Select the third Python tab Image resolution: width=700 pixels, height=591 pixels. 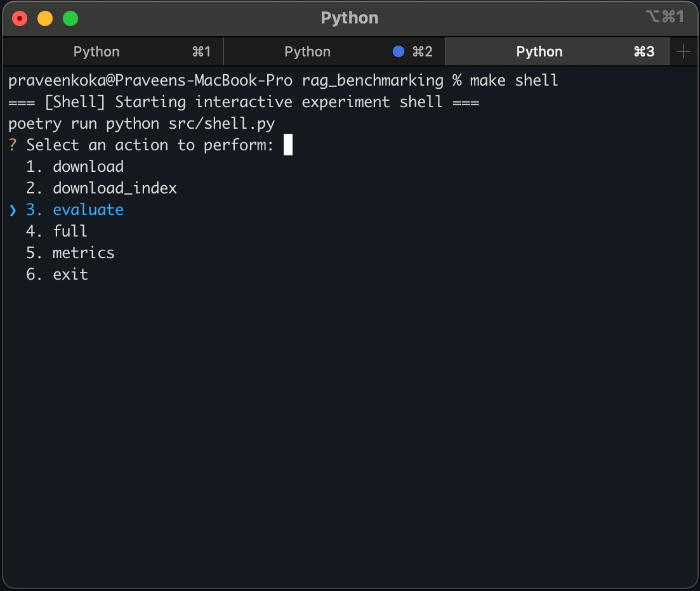tap(539, 51)
